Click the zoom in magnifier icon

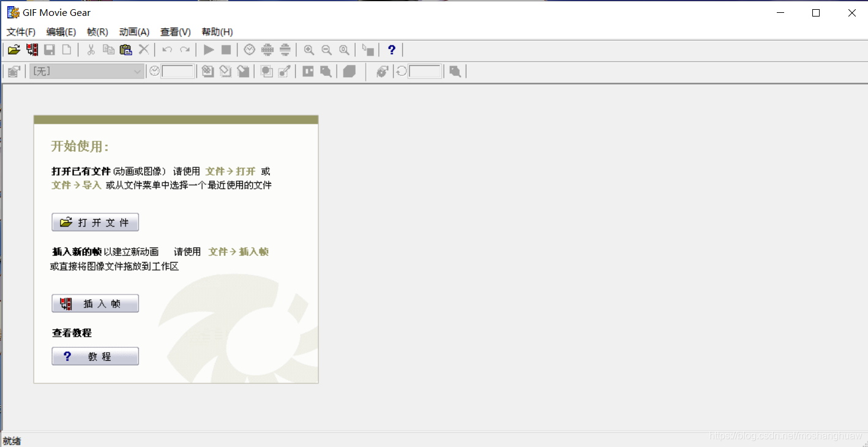tap(309, 50)
